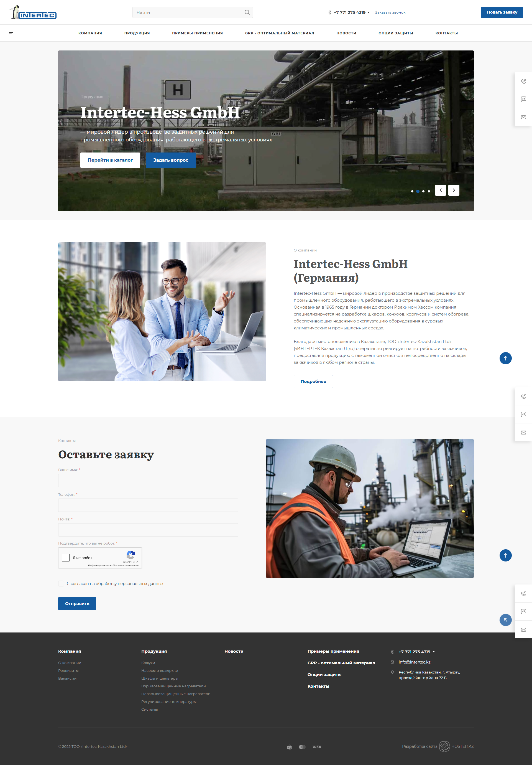Submit the form with "Отправить"
Viewport: 532px width, 765px height.
tap(77, 604)
